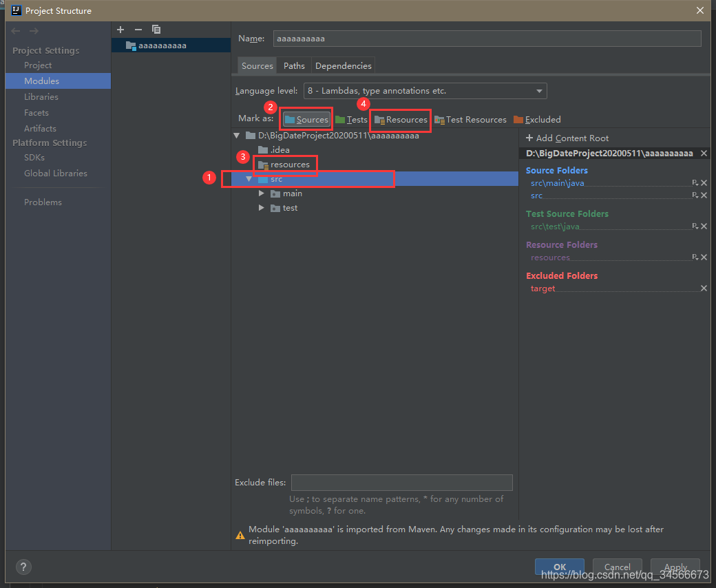Mark selected folder as Sources

tap(306, 120)
